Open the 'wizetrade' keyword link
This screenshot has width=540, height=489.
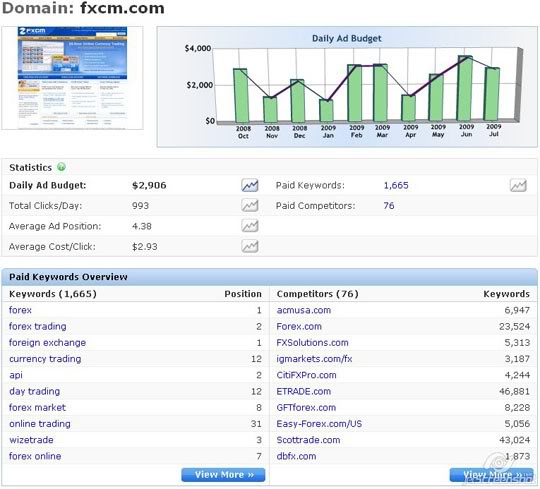31,440
